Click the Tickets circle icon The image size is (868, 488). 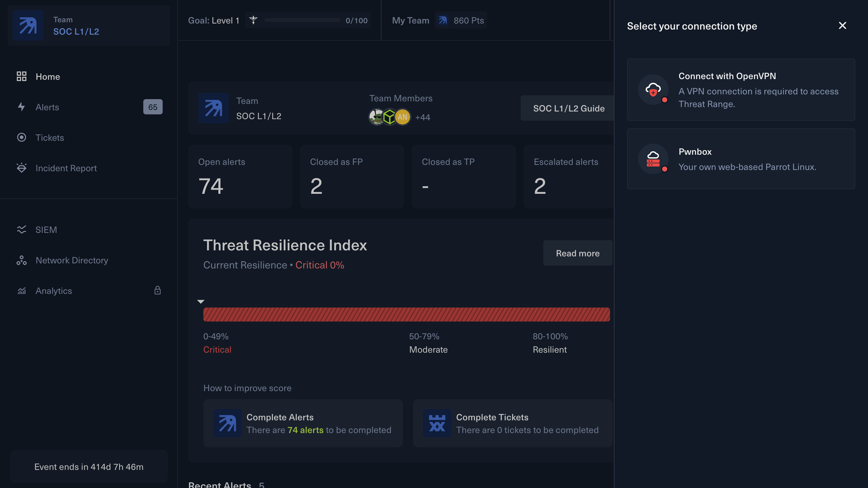coord(22,138)
